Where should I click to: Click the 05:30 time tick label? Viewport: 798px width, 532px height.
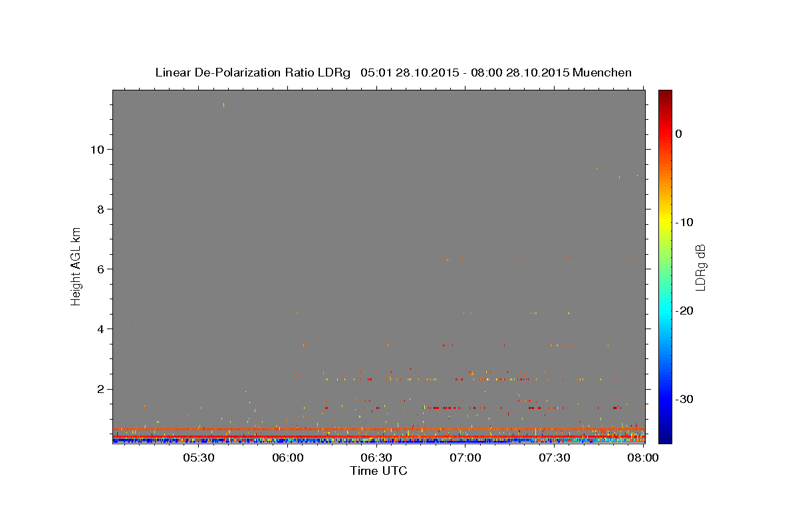(198, 458)
